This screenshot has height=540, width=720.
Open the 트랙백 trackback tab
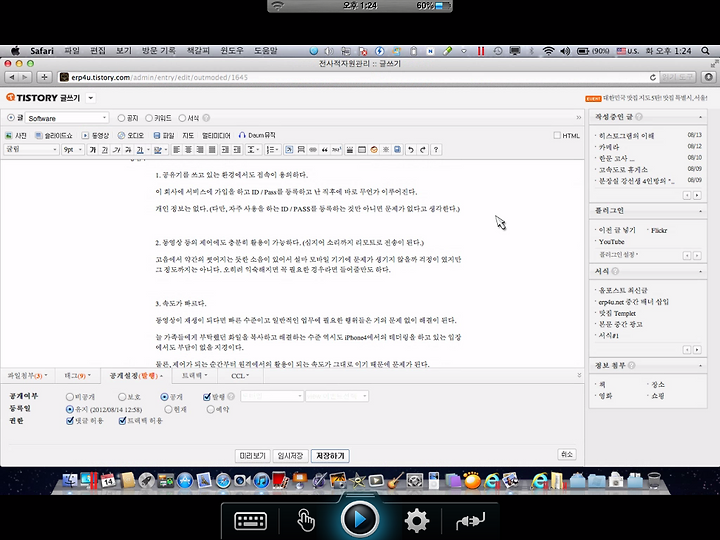click(x=194, y=376)
